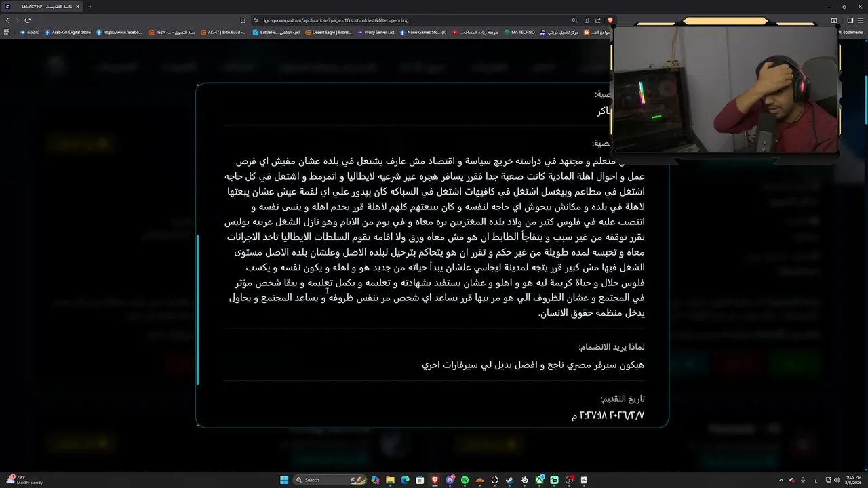
Task: Open the Windows Start menu
Action: 284,480
